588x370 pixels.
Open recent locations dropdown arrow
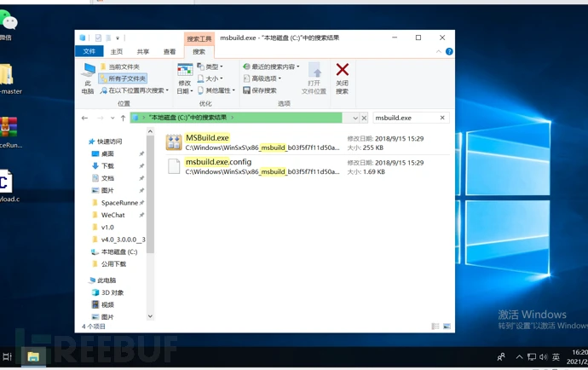(x=112, y=118)
